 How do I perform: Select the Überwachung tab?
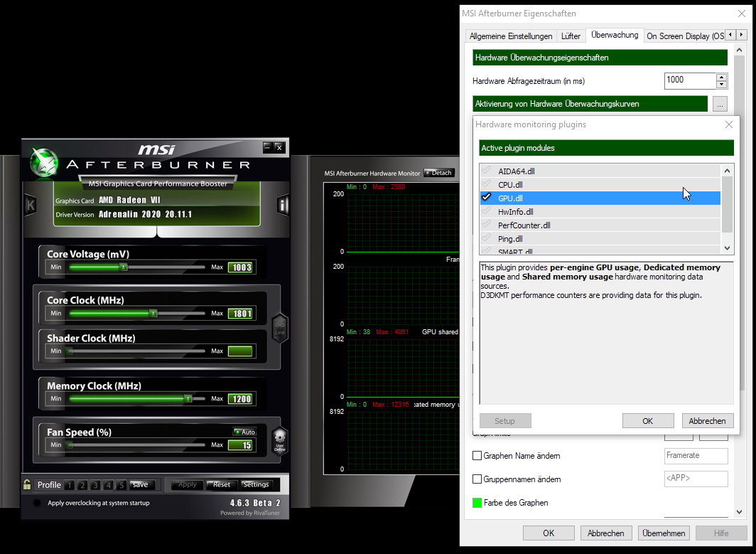click(x=615, y=35)
